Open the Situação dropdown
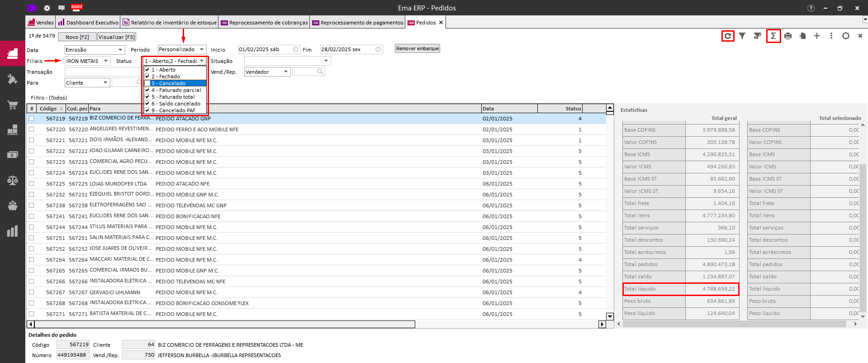 click(x=326, y=61)
